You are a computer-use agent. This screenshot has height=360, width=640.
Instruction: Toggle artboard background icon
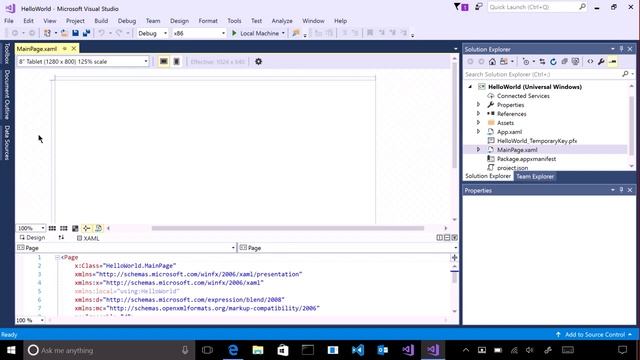point(75,228)
